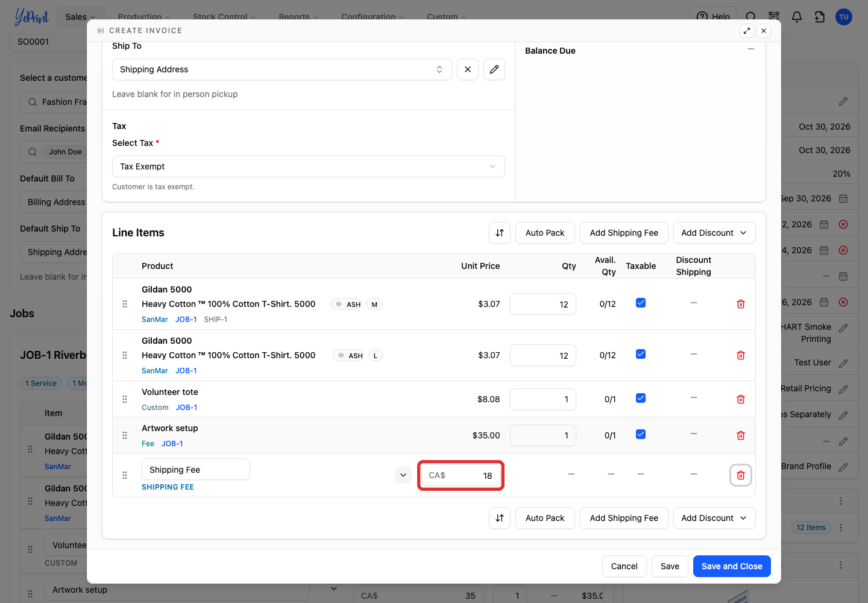
Task: Click the CA$ shipping fee price field
Action: [461, 475]
